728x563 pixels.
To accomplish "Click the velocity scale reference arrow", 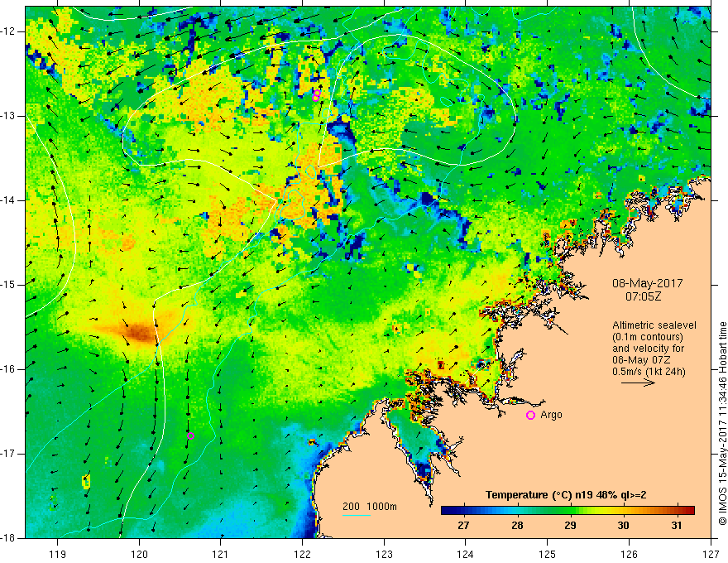I will [x=638, y=383].
